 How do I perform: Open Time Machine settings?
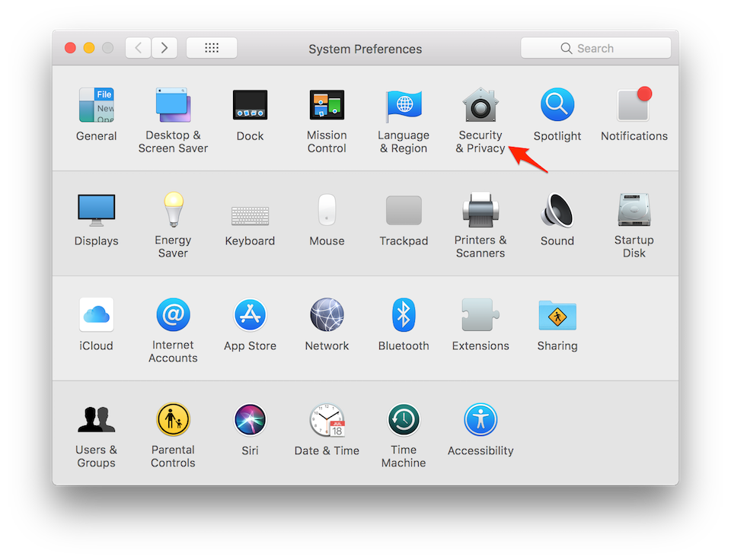point(404,419)
